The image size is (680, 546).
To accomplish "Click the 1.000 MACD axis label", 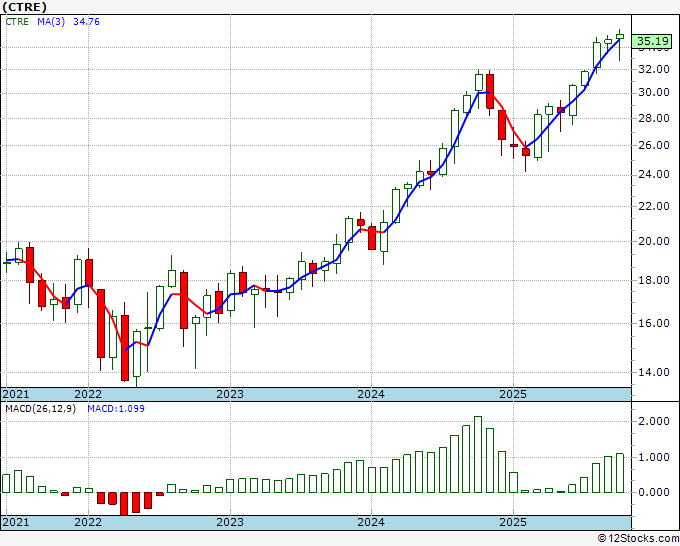I will pos(655,457).
